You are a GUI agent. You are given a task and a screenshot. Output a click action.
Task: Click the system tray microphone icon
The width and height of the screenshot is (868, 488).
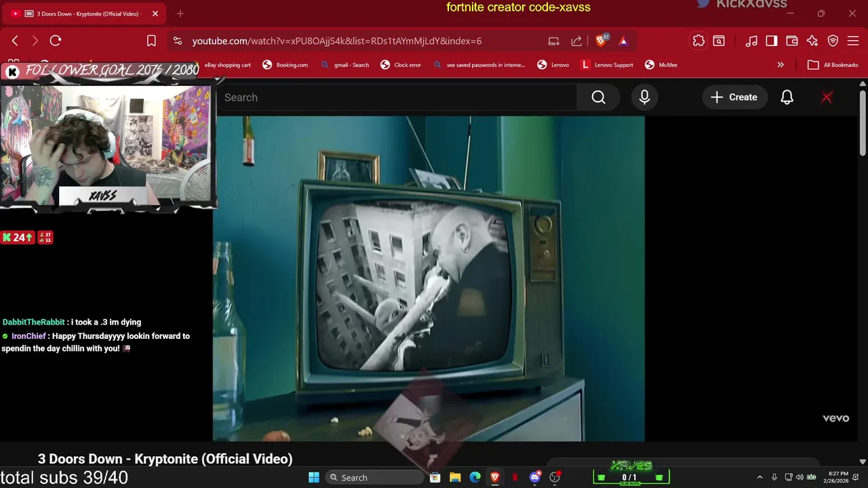(774, 477)
